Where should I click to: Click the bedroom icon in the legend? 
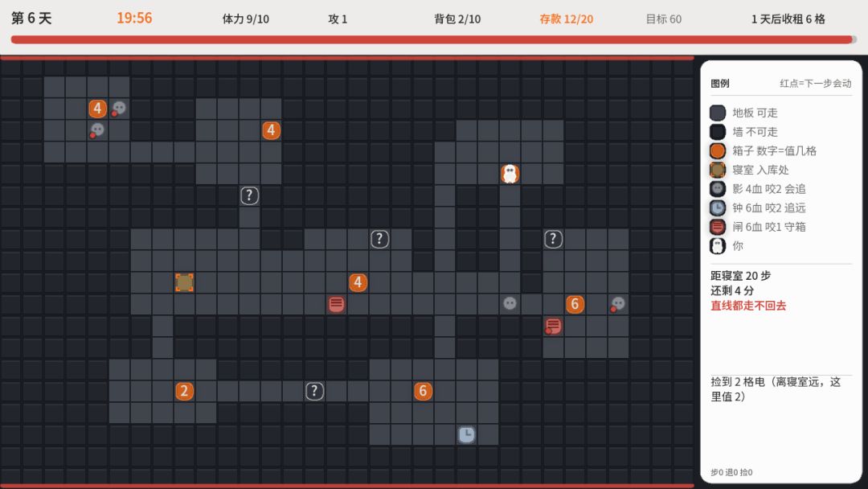tap(718, 170)
